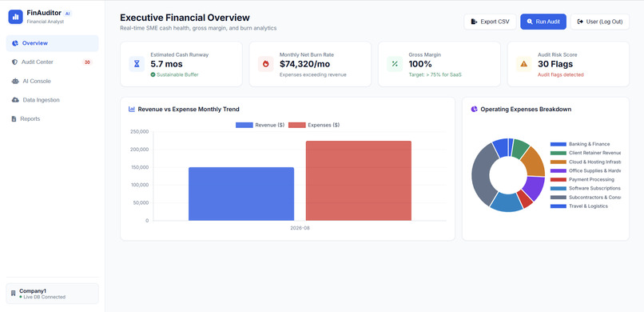
Task: Click the building icon next to Company1
Action: point(13,294)
